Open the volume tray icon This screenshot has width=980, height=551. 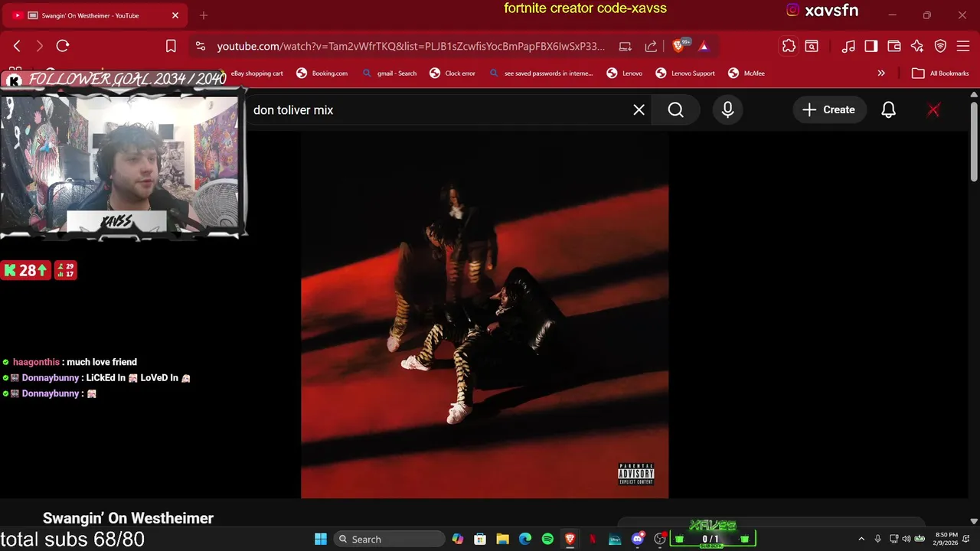click(906, 540)
